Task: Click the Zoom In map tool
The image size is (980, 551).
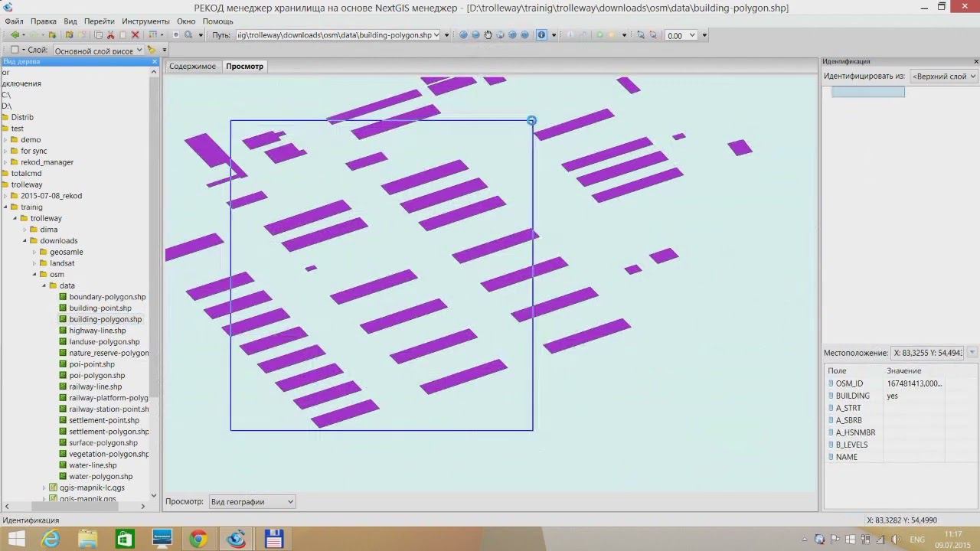Action: [463, 35]
